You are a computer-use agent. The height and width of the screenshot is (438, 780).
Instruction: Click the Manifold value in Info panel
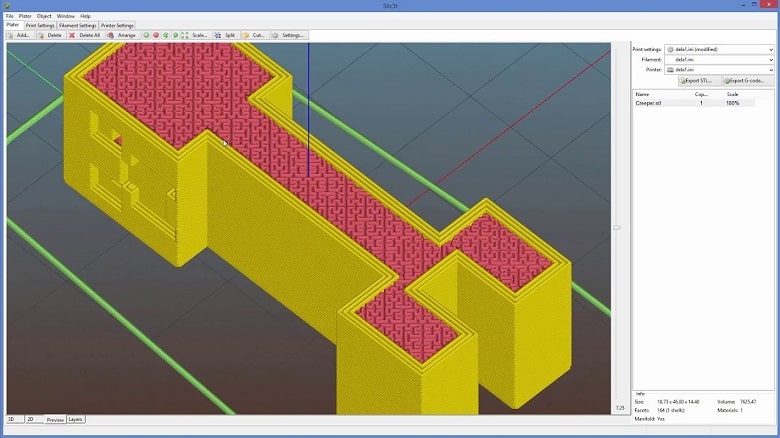661,419
